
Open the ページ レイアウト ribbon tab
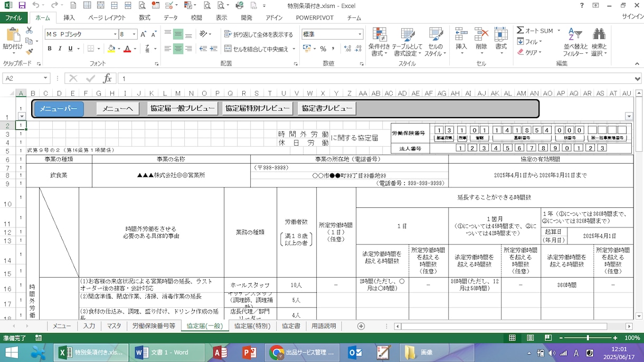pyautogui.click(x=107, y=17)
